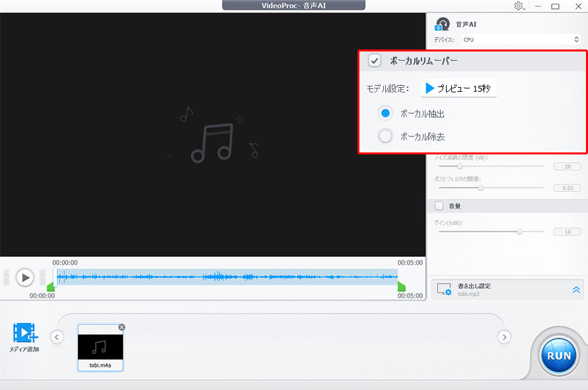This screenshot has width=588, height=390.
Task: Select the ボーカル除去 radio option
Action: (x=385, y=137)
